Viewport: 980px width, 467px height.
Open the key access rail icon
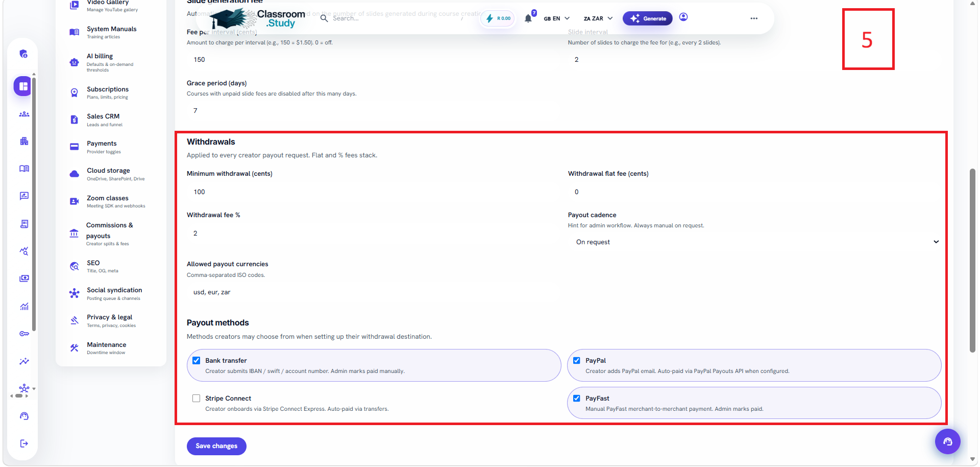pyautogui.click(x=24, y=334)
